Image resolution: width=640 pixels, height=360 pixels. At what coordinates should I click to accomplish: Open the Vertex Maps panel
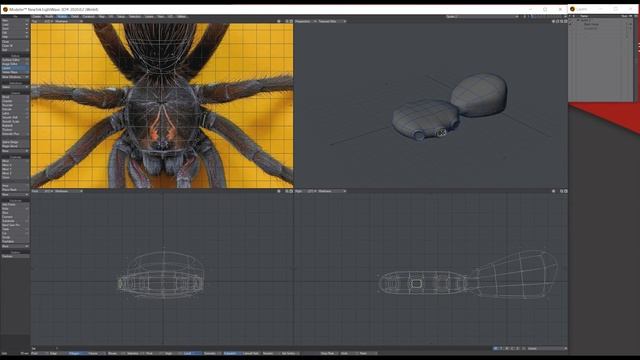pos(15,72)
